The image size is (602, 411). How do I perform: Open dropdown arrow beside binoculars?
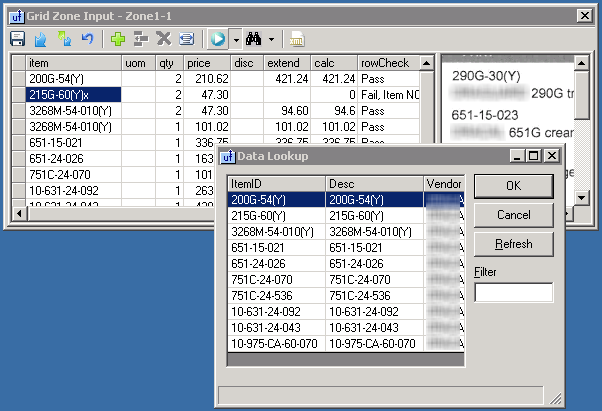pyautogui.click(x=271, y=39)
